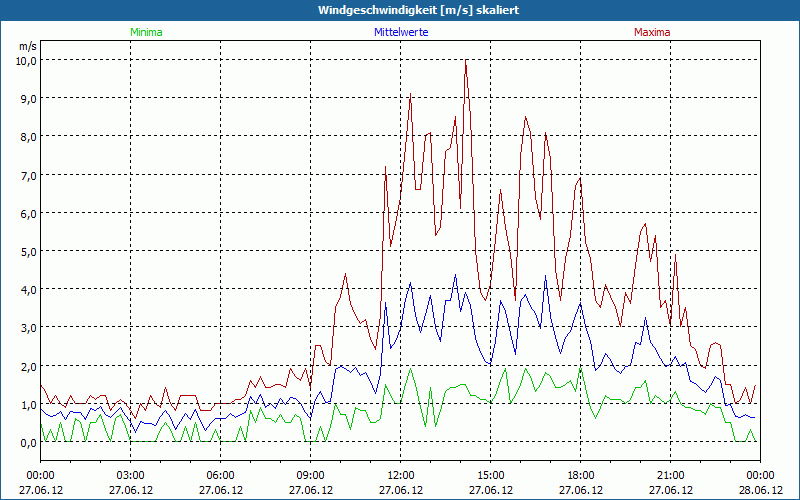Click the 3,0 y-axis value

click(30, 328)
